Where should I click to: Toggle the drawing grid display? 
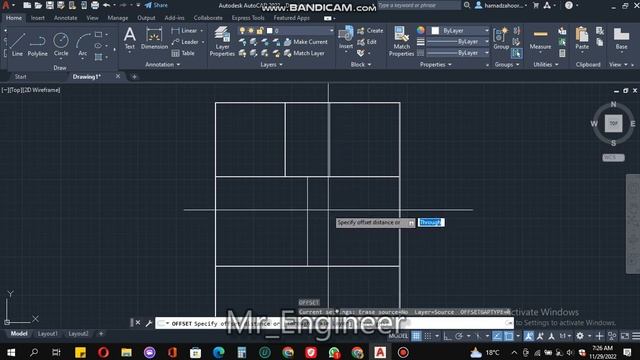tap(416, 336)
